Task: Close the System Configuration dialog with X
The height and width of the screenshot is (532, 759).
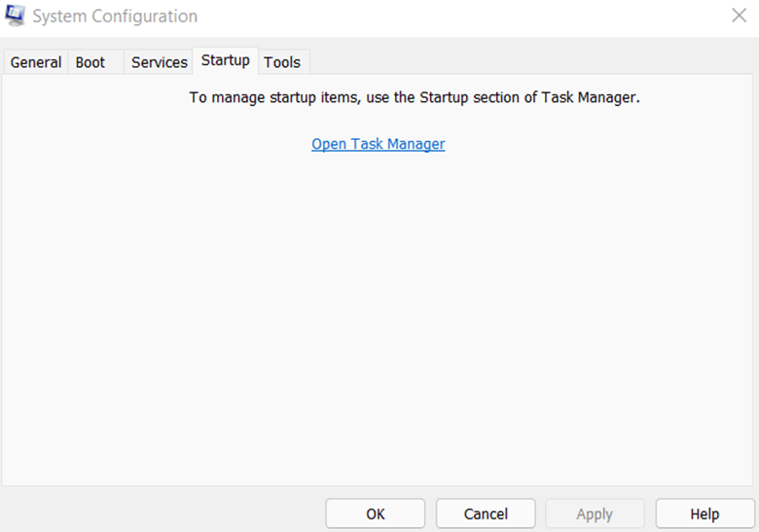Action: 739,16
